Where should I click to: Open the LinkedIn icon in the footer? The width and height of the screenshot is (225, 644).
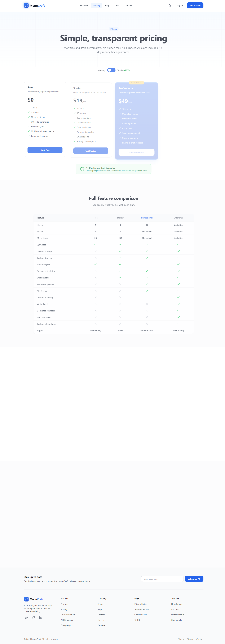tap(41, 617)
